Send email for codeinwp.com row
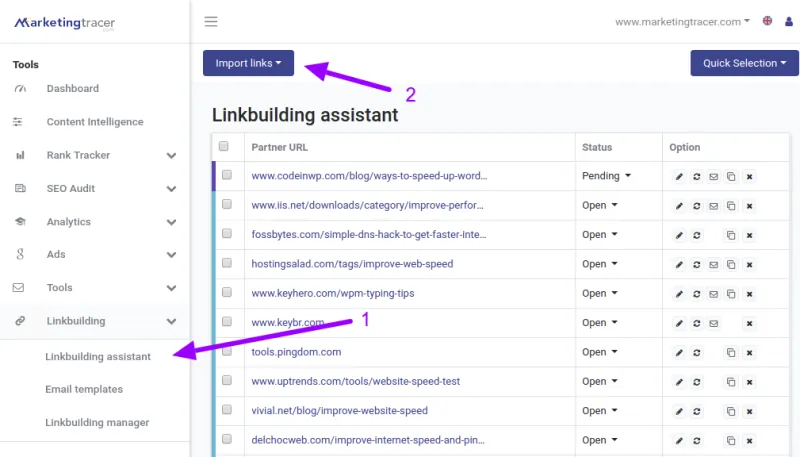 click(714, 176)
